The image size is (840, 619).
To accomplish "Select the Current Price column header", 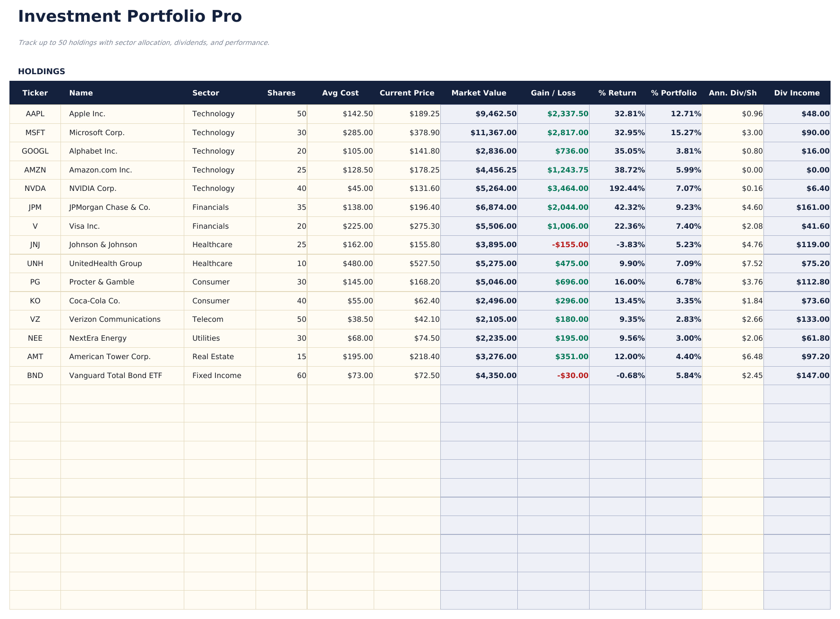I will [407, 93].
